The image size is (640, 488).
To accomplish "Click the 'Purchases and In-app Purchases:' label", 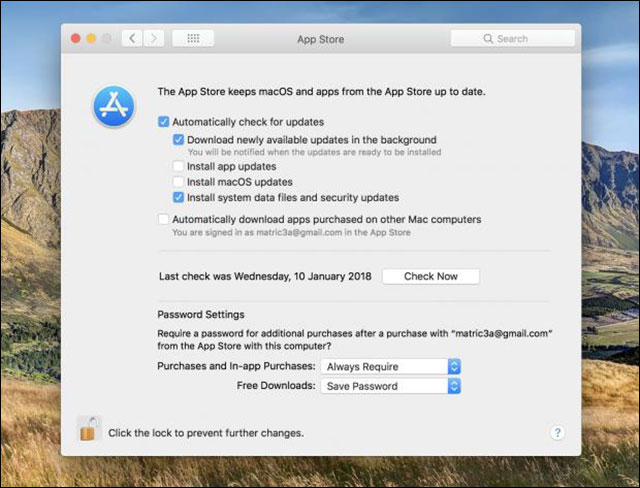I will (x=236, y=366).
